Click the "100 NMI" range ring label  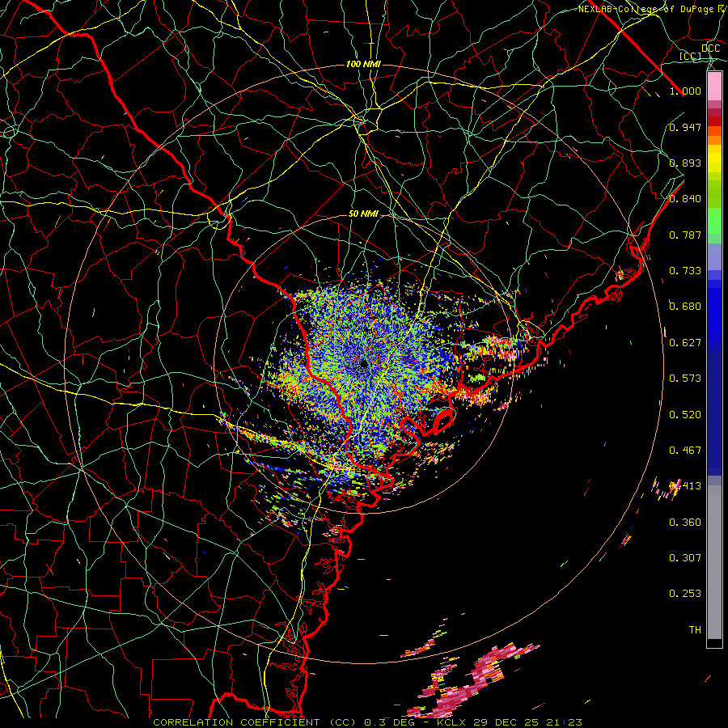click(363, 64)
